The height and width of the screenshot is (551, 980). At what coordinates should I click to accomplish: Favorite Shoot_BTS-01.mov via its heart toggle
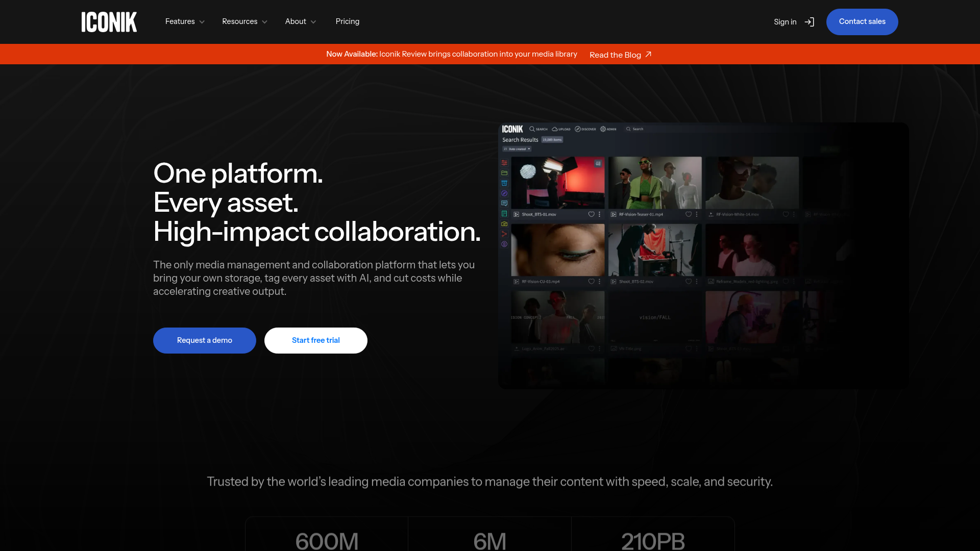592,215
